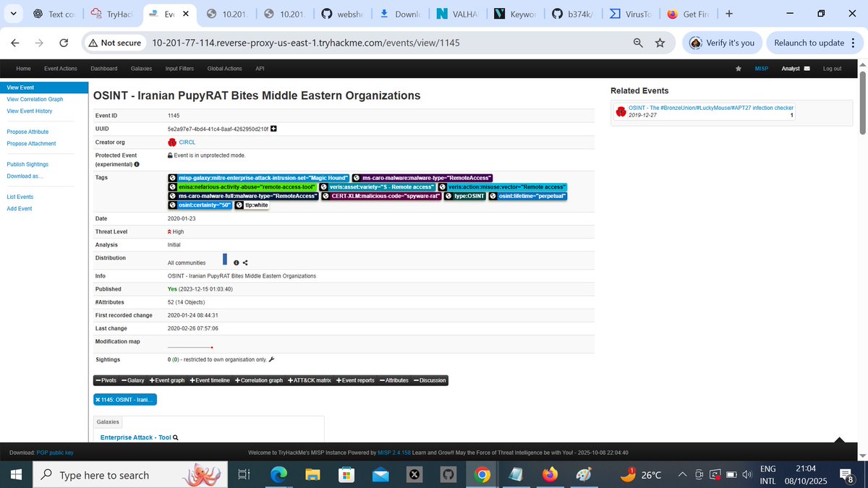Bookmark this page with star icon
Screen dimensions: 868x488
pyautogui.click(x=660, y=43)
